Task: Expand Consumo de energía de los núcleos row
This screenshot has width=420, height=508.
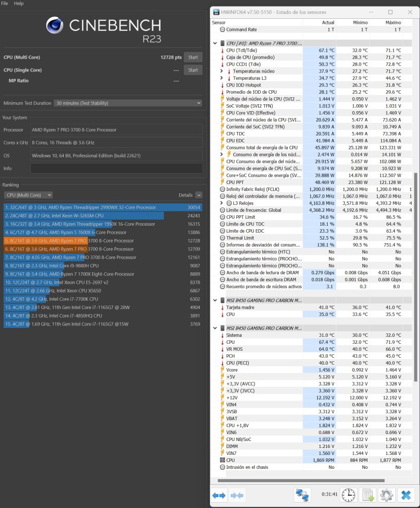Action: coord(221,154)
